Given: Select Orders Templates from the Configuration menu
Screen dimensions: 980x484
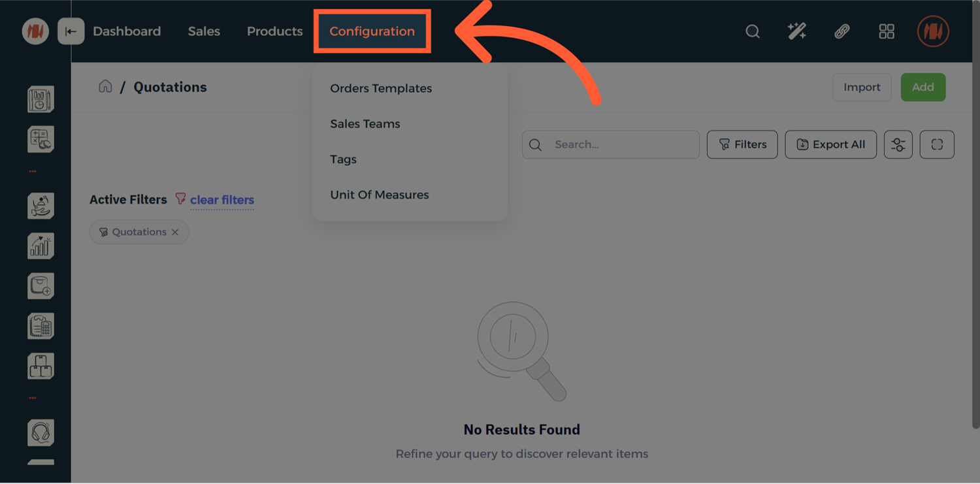Looking at the screenshot, I should point(381,88).
